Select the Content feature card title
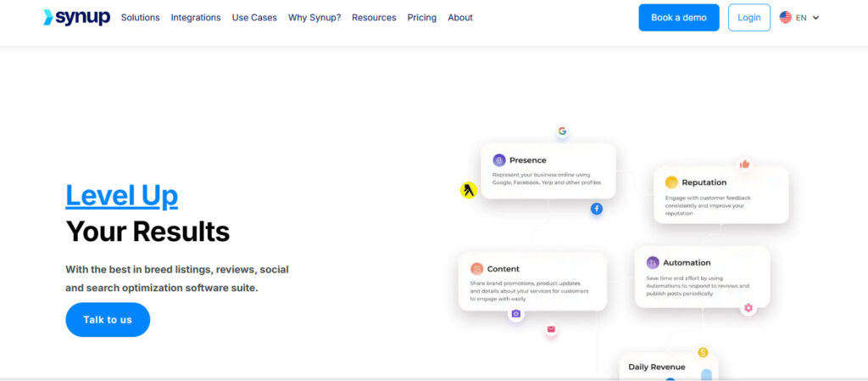 pos(504,269)
